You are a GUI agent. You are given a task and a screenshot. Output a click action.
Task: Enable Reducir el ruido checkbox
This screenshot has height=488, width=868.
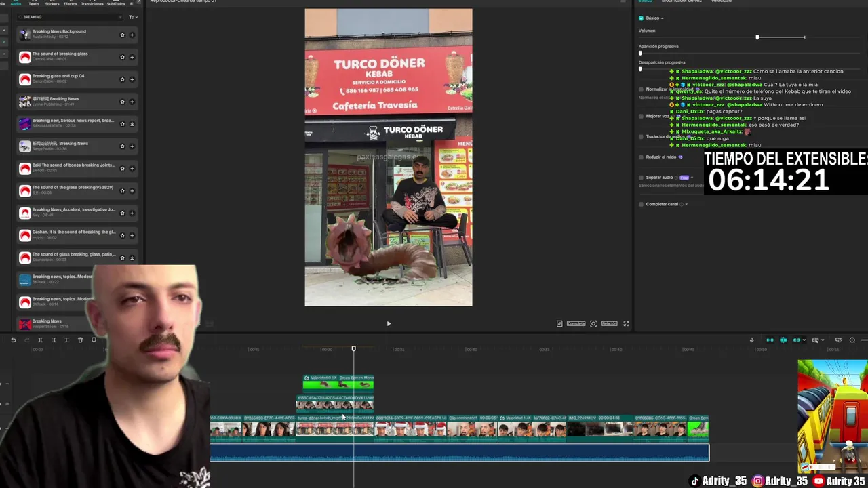coord(641,157)
